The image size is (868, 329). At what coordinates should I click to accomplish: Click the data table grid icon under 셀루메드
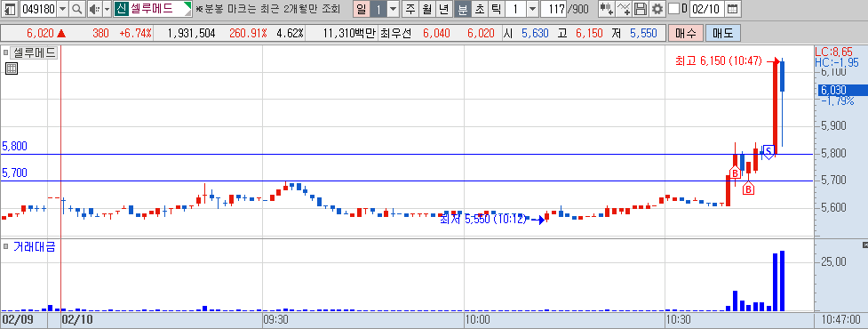[x=12, y=68]
